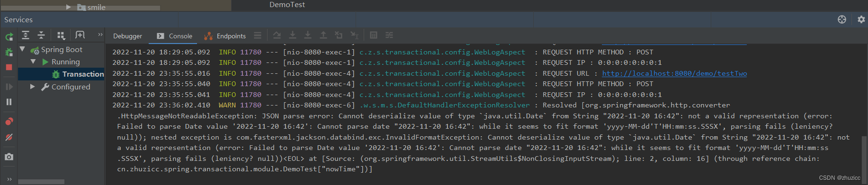868x185 pixels.
Task: Open the Evaluate Expression calculator icon
Action: [x=374, y=35]
